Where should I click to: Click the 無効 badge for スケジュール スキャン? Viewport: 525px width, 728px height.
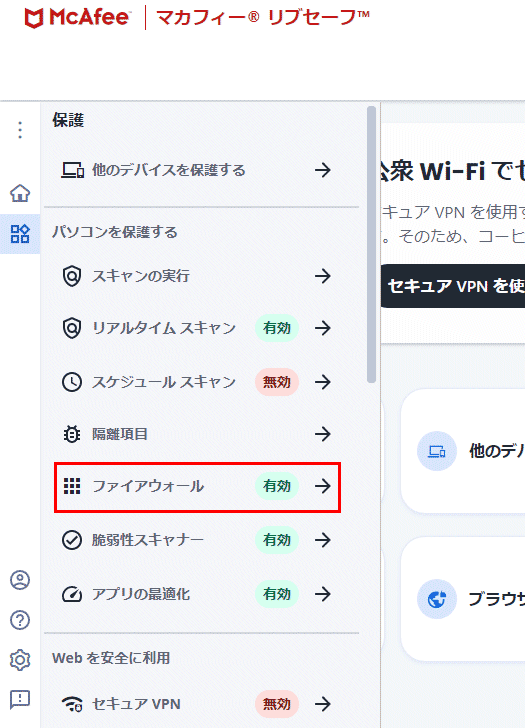point(277,382)
